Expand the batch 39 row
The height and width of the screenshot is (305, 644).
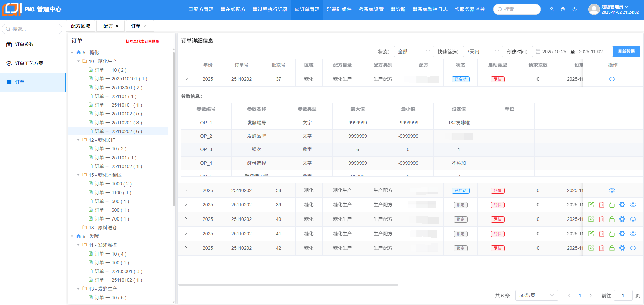186,205
